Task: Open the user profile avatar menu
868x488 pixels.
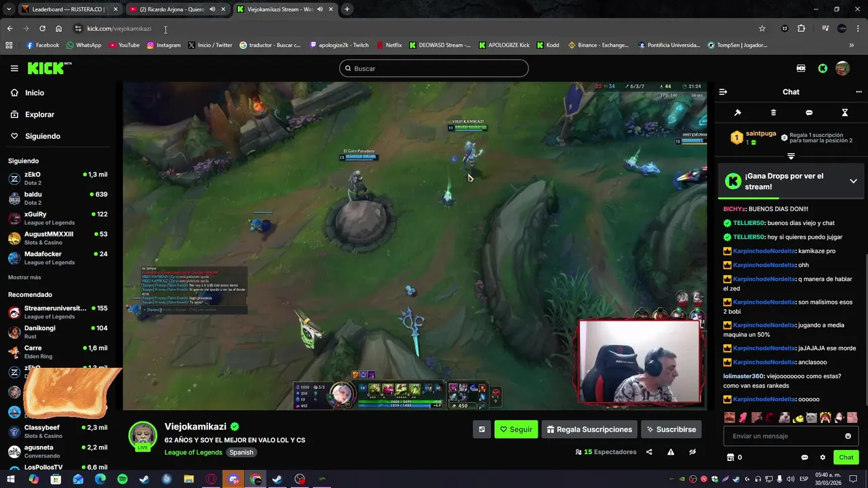Action: click(x=842, y=68)
